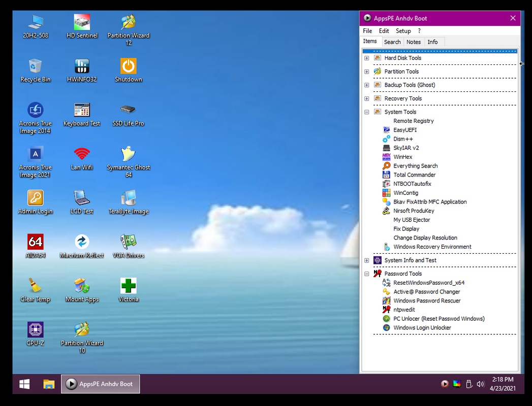The image size is (532, 406).
Task: Select Total Commander in the tree
Action: point(414,175)
